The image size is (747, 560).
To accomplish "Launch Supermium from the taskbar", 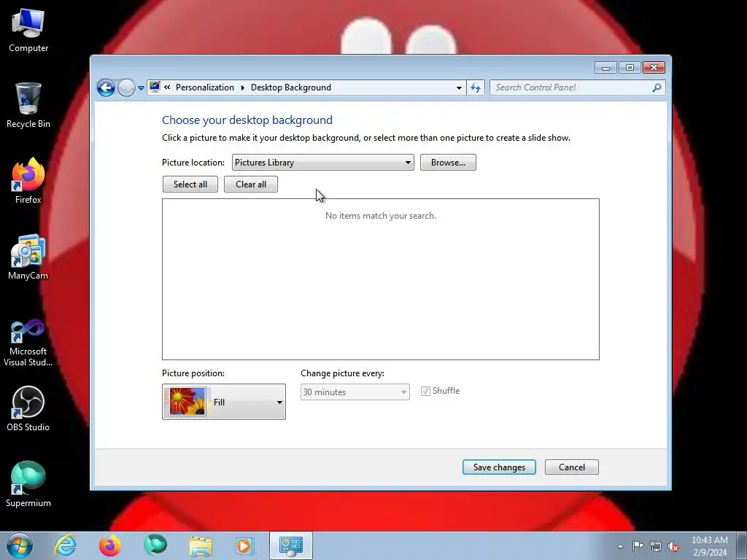I will pos(155,545).
